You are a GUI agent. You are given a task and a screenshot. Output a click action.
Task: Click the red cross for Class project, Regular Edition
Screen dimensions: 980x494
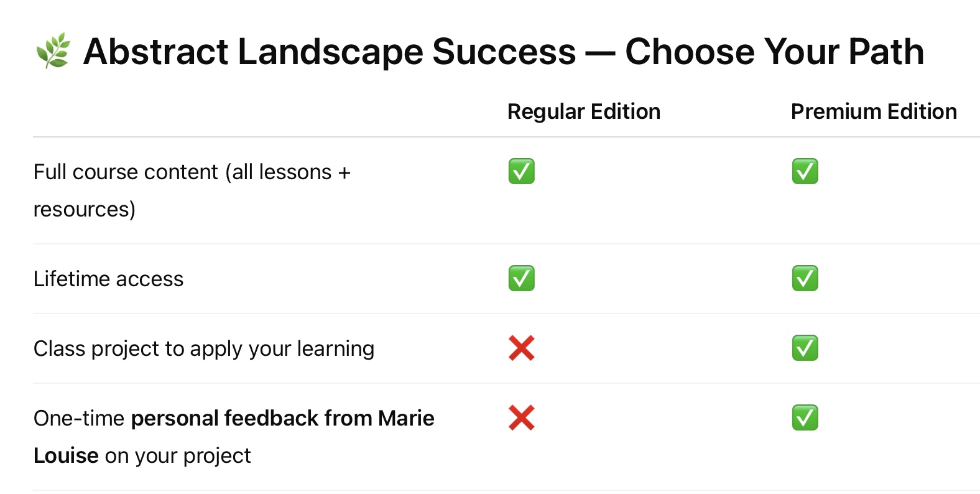pyautogui.click(x=521, y=348)
